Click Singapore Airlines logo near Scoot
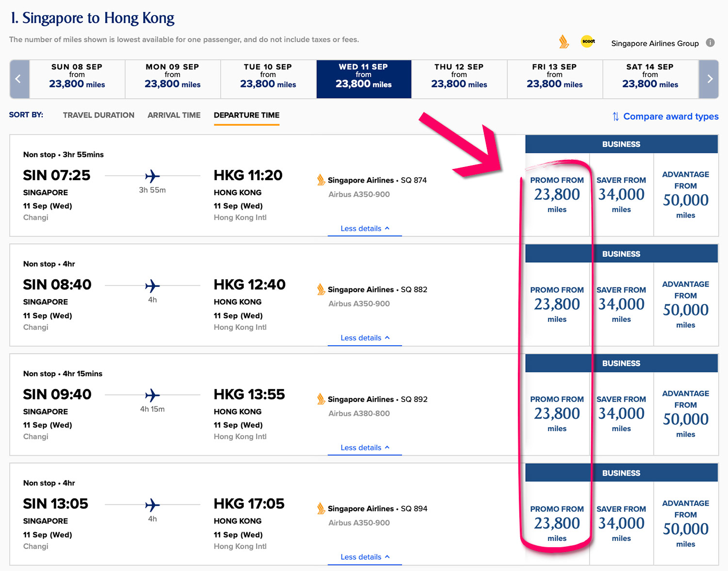The height and width of the screenshot is (571, 728). pyautogui.click(x=563, y=42)
